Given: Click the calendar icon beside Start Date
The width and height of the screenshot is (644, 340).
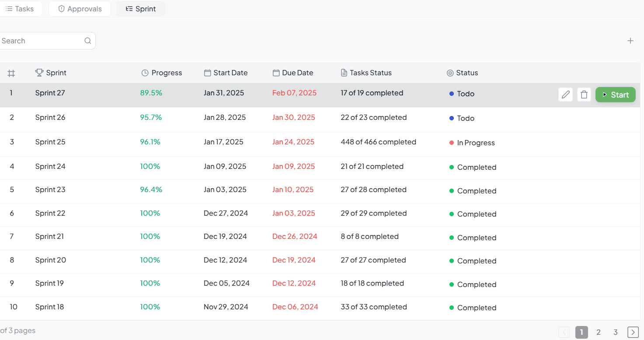Looking at the screenshot, I should 207,73.
